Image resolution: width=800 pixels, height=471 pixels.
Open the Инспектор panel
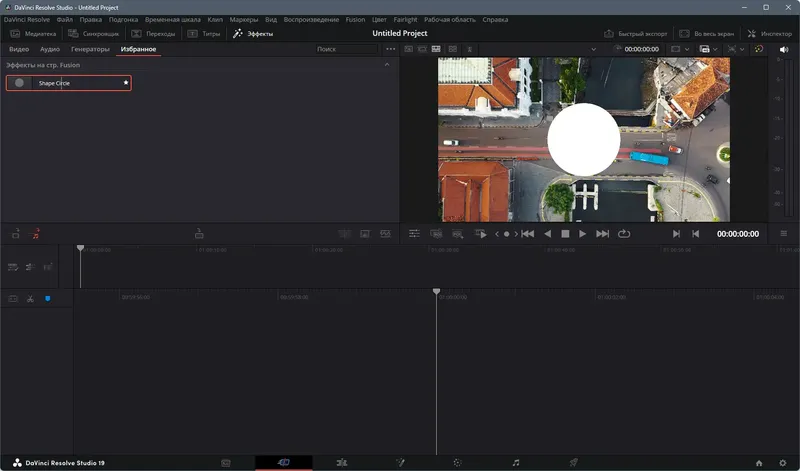point(770,34)
